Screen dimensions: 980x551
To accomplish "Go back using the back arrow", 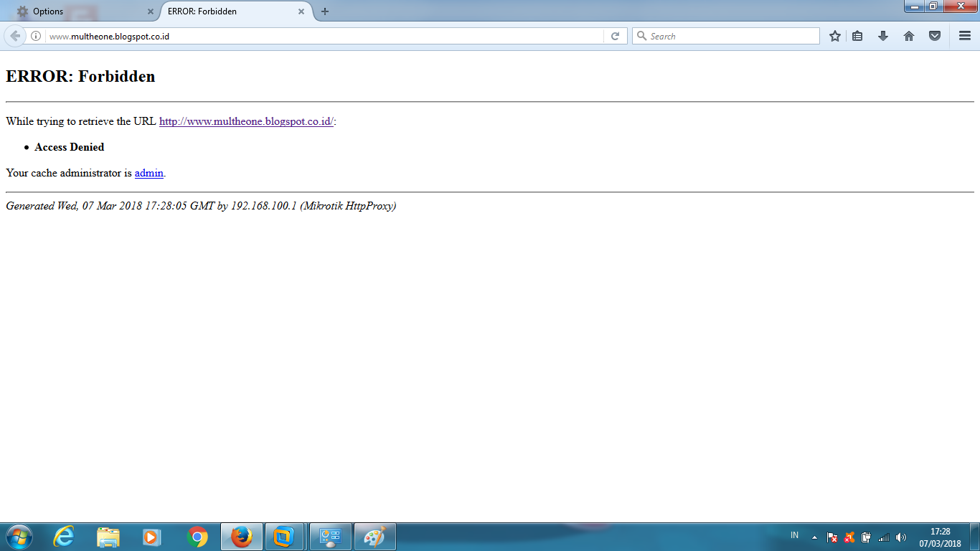I will [14, 36].
